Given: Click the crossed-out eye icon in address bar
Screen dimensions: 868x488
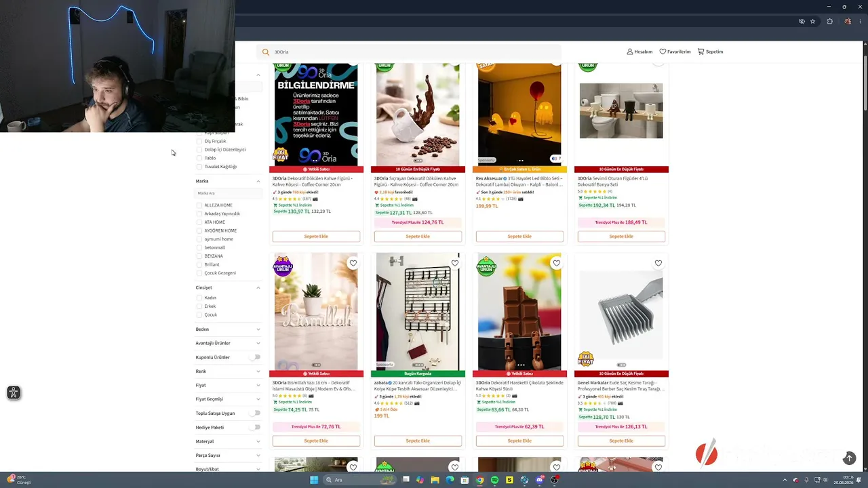Looking at the screenshot, I should (x=802, y=21).
